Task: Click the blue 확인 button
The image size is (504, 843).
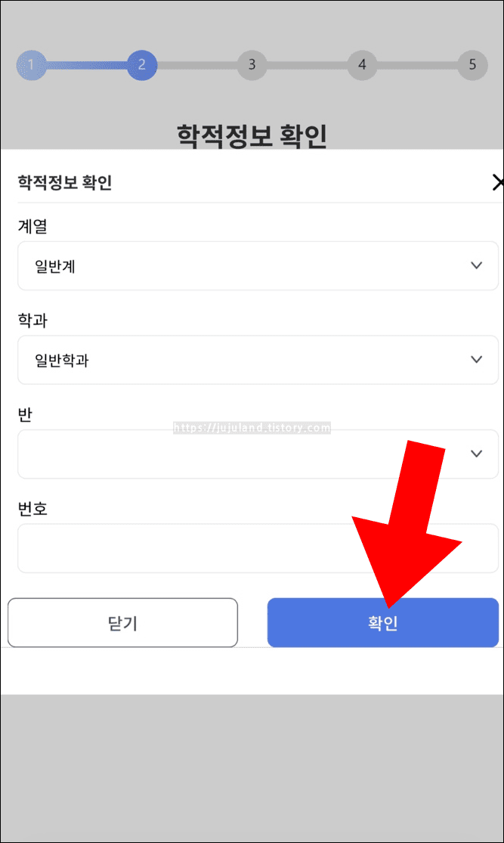Action: click(383, 622)
